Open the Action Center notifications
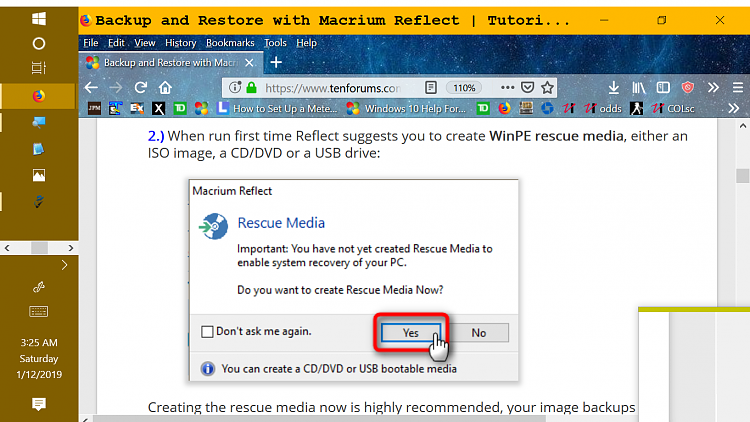This screenshot has width=750, height=422. [x=39, y=404]
